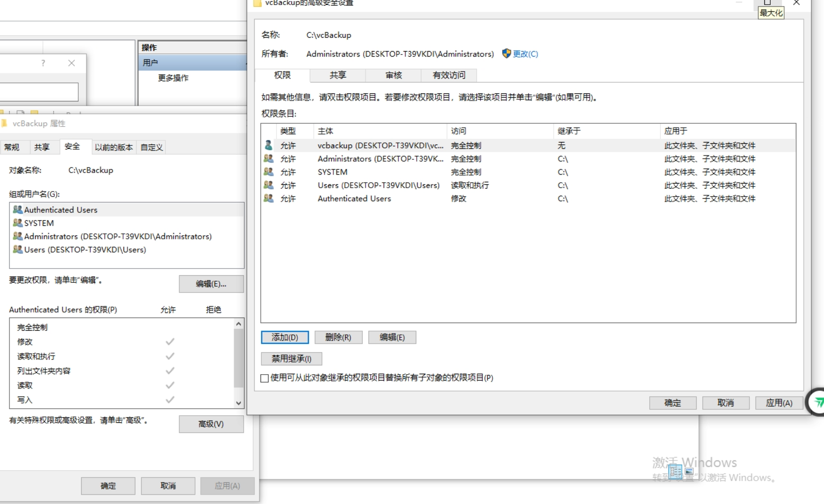Click the Administrators group icon in permission entries
Image resolution: width=824 pixels, height=504 pixels.
tap(268, 159)
